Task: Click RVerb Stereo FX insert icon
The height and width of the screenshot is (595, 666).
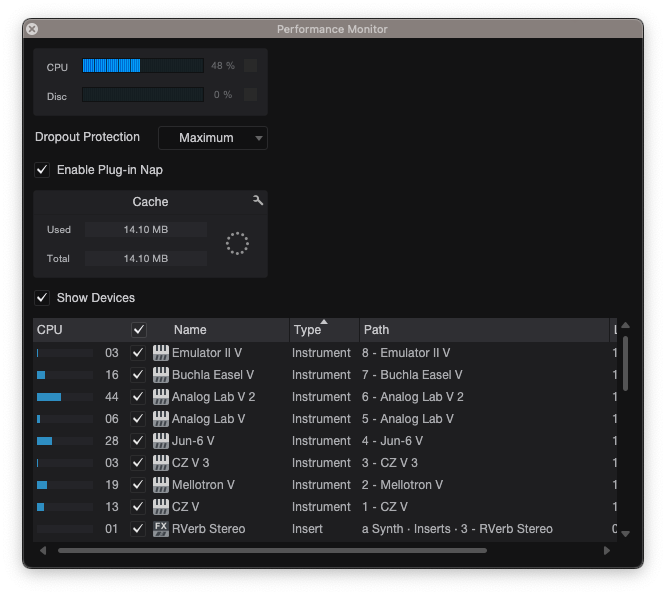Action: tap(161, 529)
